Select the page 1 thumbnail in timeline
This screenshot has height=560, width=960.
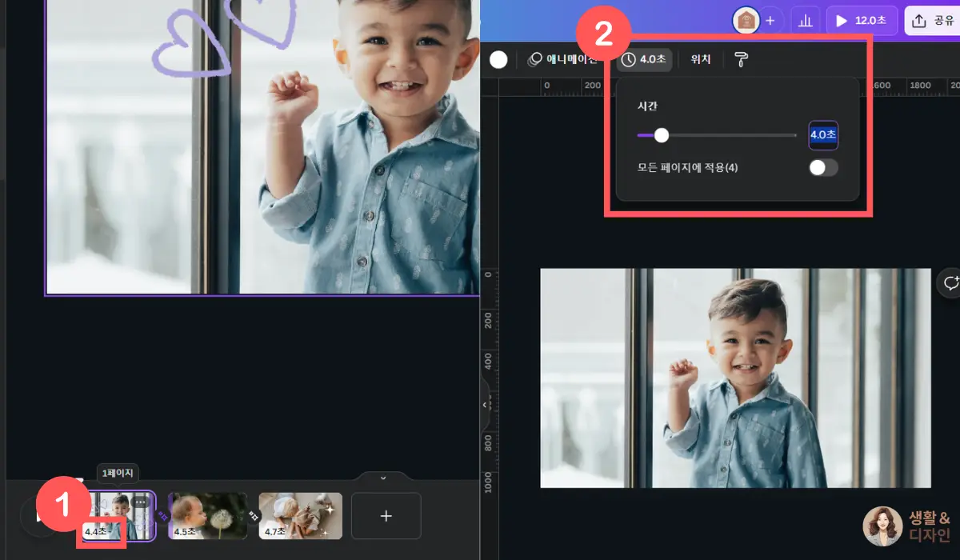118,515
